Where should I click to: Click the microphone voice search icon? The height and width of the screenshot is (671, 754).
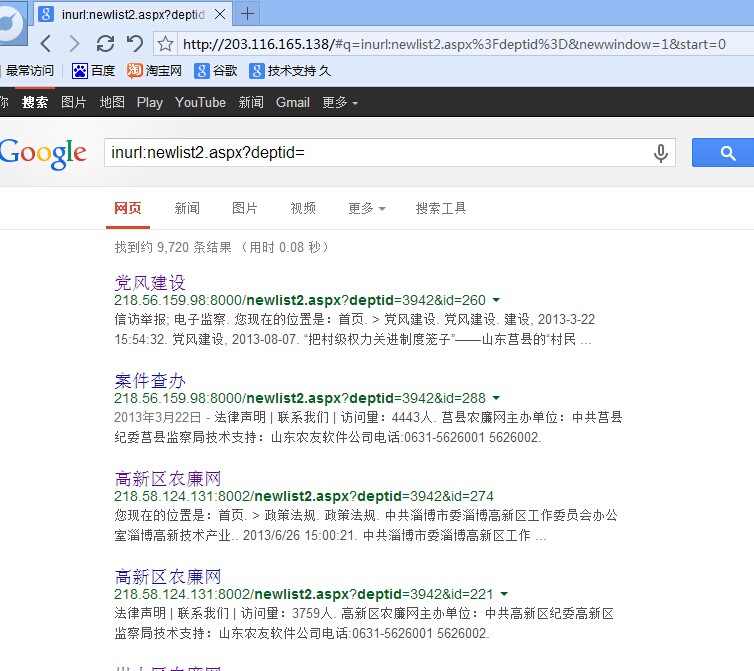pos(661,153)
